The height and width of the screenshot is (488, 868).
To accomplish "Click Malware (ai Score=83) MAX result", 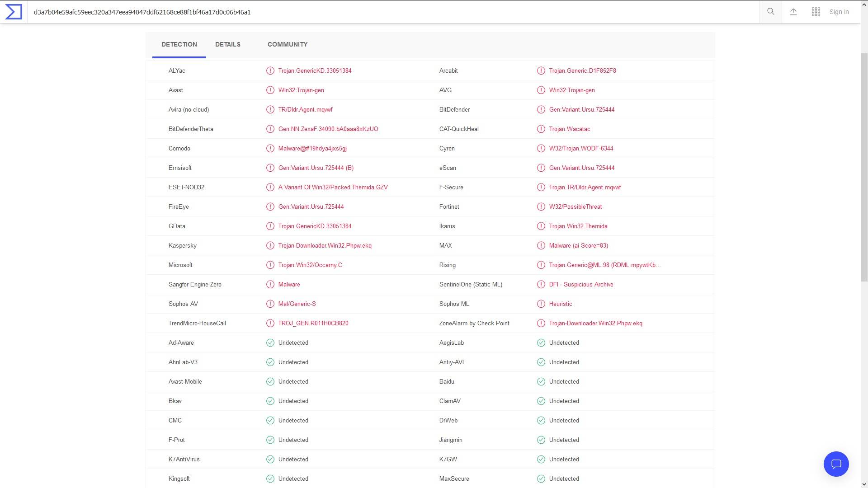I will pos(579,246).
